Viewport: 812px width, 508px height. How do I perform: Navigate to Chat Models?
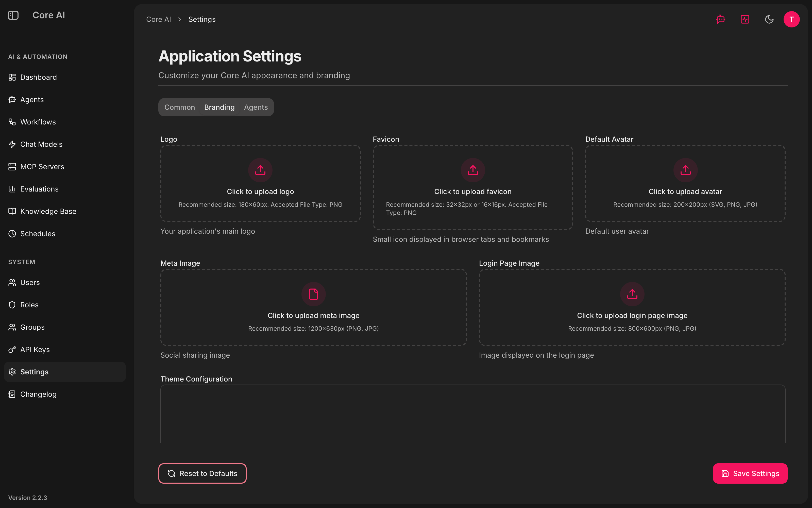click(65, 144)
